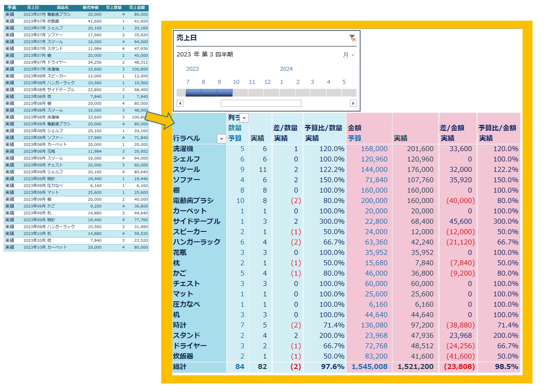The image size is (551, 392).
Task: Select the pivot row label サイドテーブル
Action: 196,221
